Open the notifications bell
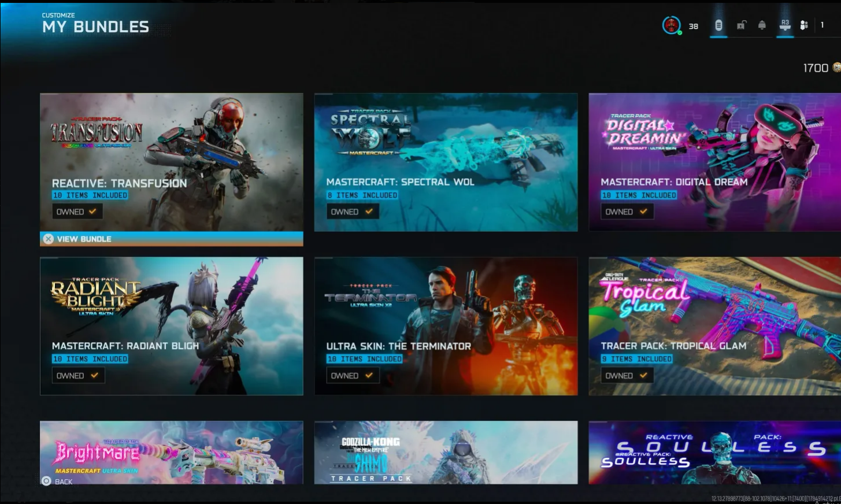The width and height of the screenshot is (841, 504). pyautogui.click(x=762, y=25)
